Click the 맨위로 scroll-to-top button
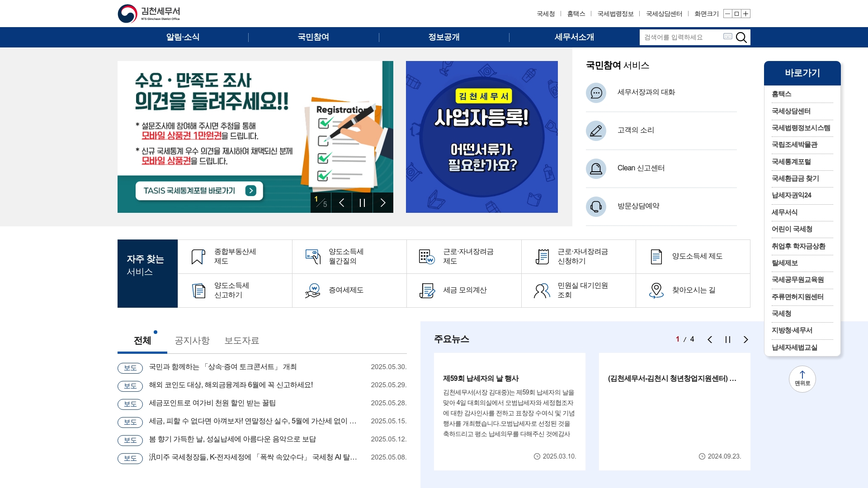The image size is (868, 488). tap(802, 379)
